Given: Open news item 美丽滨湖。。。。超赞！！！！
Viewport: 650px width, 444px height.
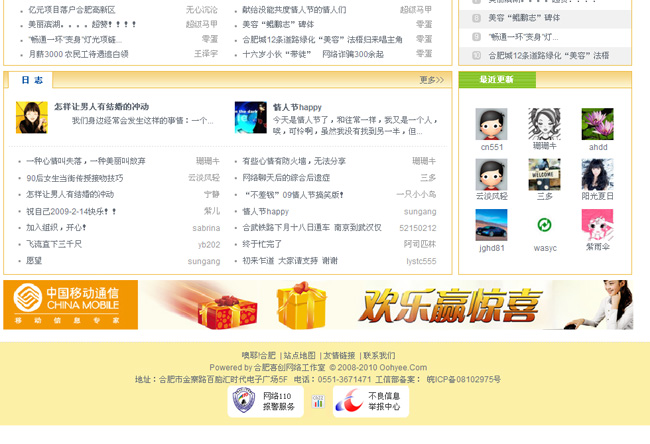Looking at the screenshot, I should (82, 24).
